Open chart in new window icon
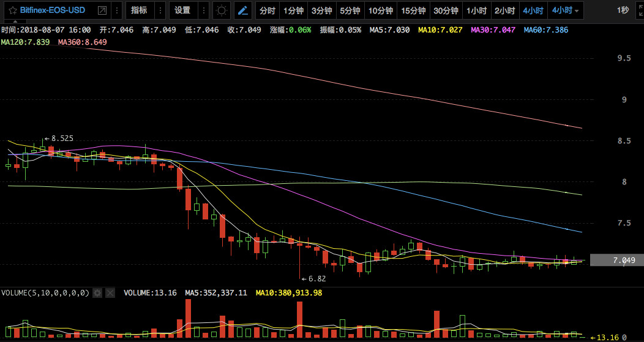Screen dimensions: 644x342 click(x=102, y=10)
